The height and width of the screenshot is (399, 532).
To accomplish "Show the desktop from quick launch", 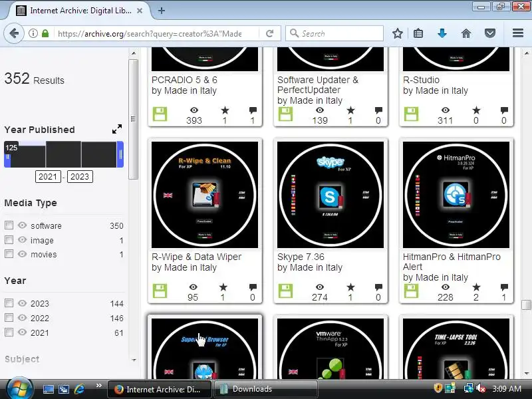I will [x=48, y=389].
